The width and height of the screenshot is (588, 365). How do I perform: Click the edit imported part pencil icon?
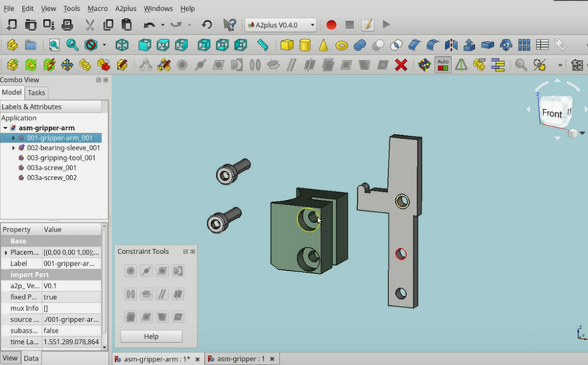point(122,65)
